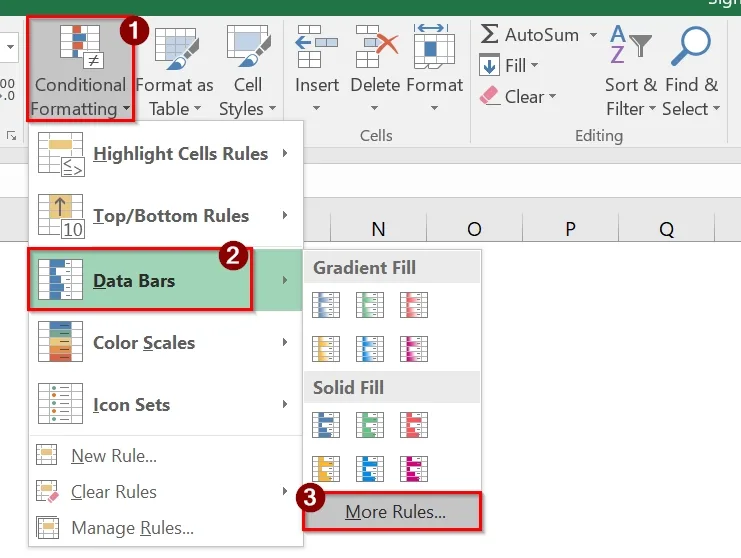Expand the AutoSum dropdown arrow
The width and height of the screenshot is (741, 558).
click(593, 35)
